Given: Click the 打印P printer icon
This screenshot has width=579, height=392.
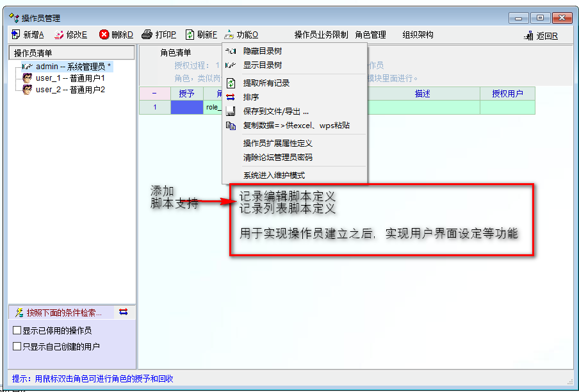Looking at the screenshot, I should (x=147, y=35).
